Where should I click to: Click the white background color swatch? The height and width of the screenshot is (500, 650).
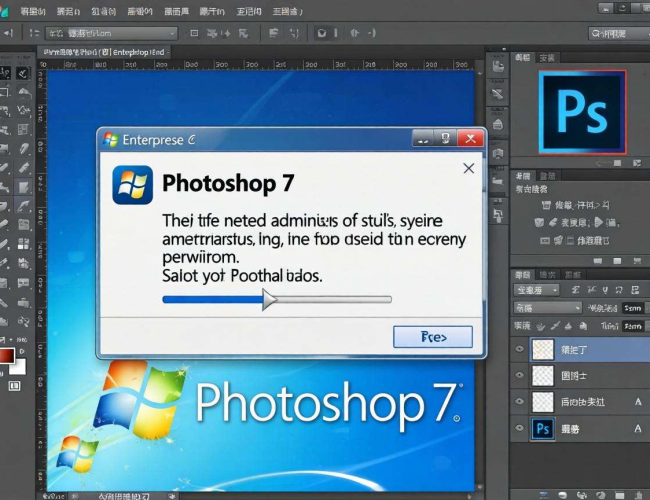[19, 368]
